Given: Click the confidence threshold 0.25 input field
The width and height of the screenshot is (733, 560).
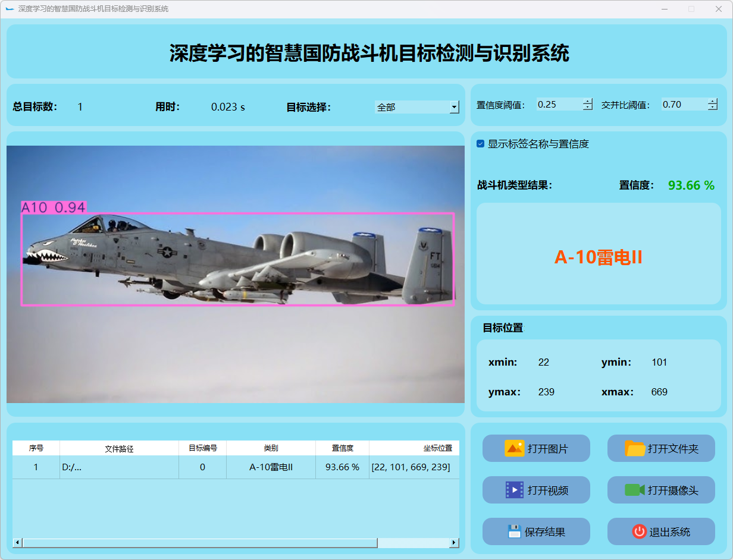Looking at the screenshot, I should coord(558,105).
